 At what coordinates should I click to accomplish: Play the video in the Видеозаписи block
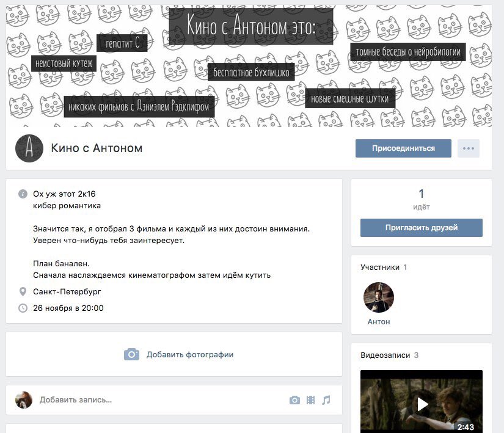tap(422, 403)
